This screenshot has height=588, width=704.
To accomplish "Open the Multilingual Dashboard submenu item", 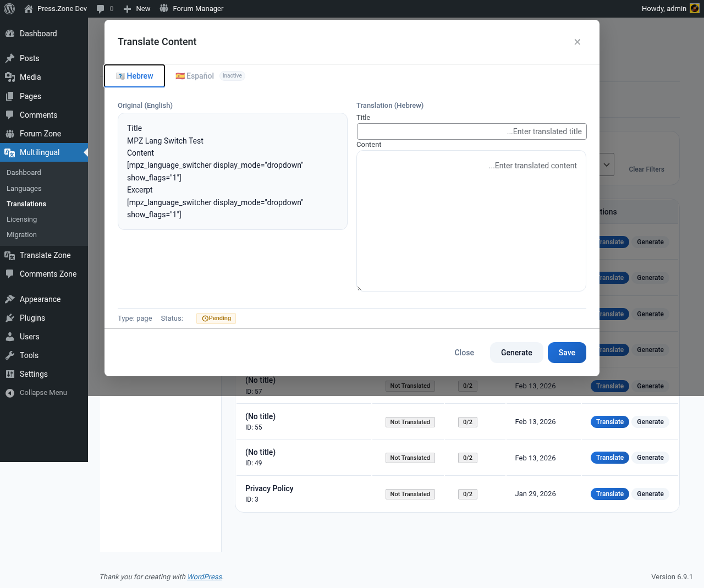I will point(24,172).
